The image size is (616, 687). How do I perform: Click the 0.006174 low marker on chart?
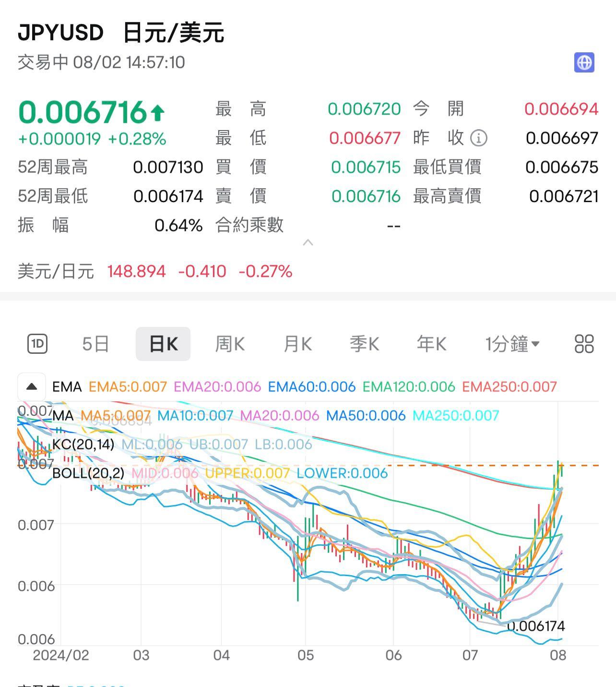[536, 626]
